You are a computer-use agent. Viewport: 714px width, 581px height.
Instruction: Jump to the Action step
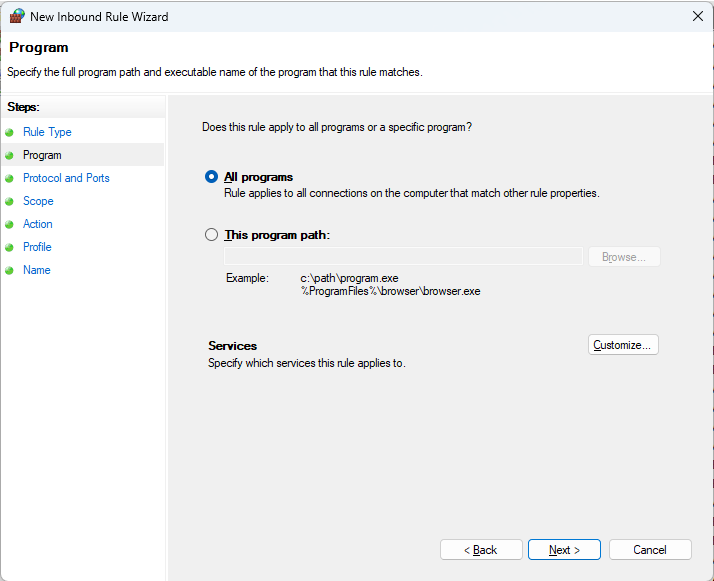38,224
